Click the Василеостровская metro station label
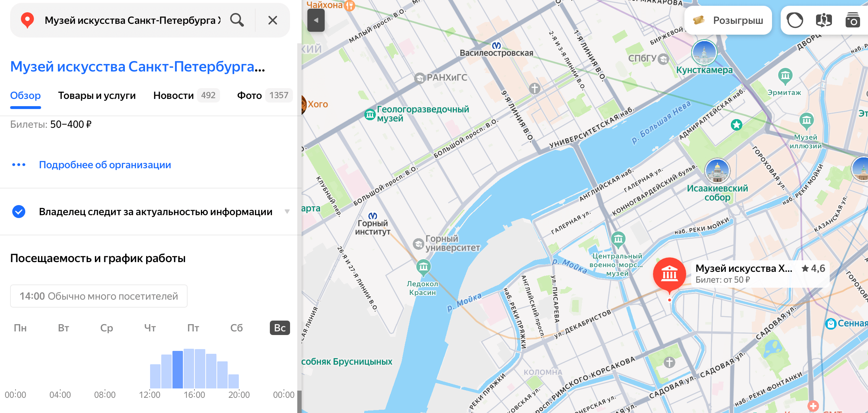This screenshot has height=413, width=868. tap(496, 53)
